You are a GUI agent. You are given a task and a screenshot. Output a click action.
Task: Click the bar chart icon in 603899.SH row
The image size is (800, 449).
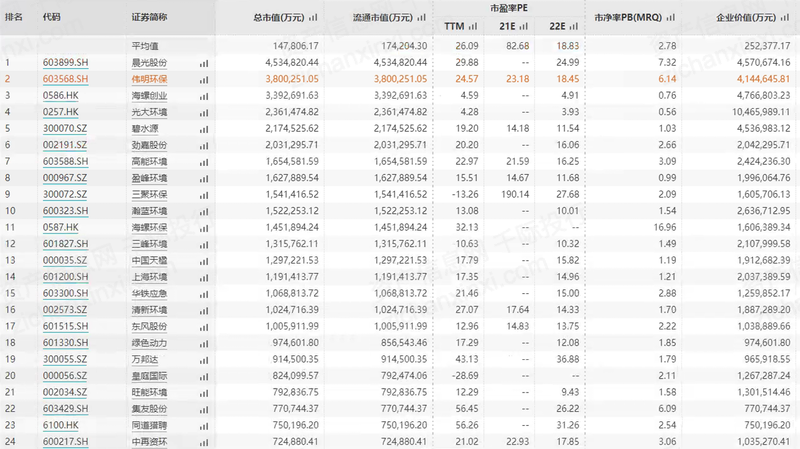point(204,63)
